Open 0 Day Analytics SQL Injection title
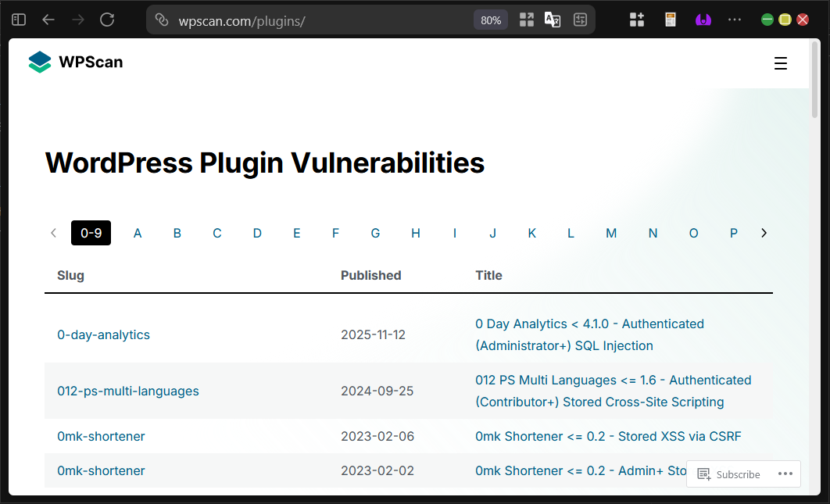830x504 pixels. [590, 334]
